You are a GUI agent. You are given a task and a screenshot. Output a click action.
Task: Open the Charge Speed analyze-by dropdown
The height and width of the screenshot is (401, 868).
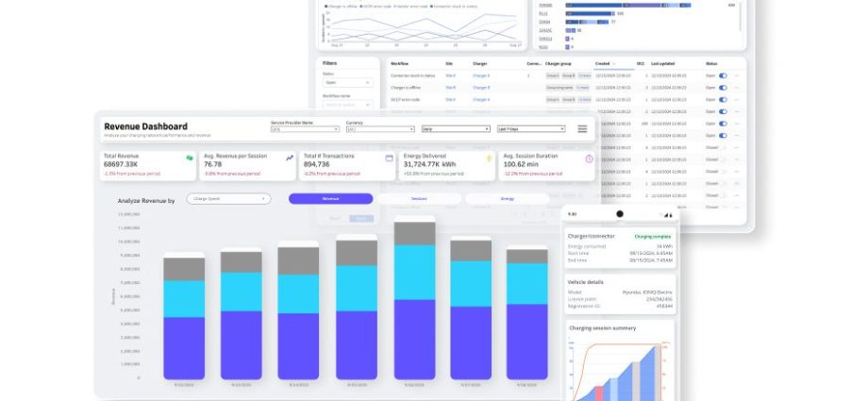[x=228, y=199]
